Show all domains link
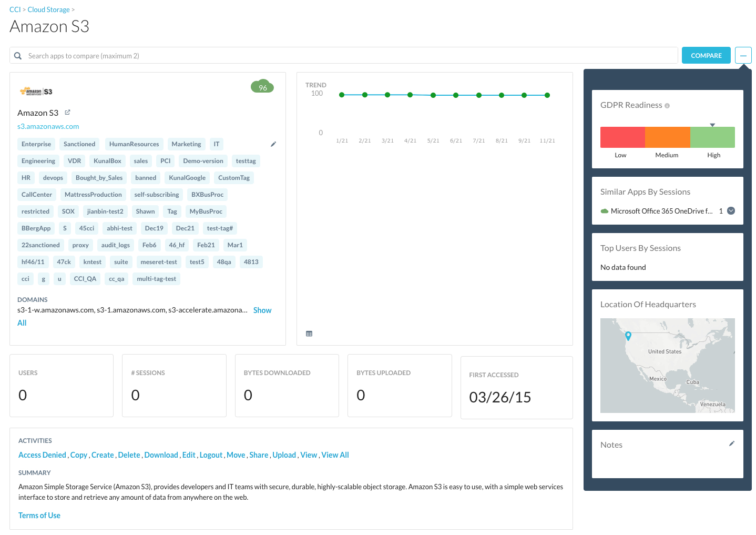 pos(262,310)
